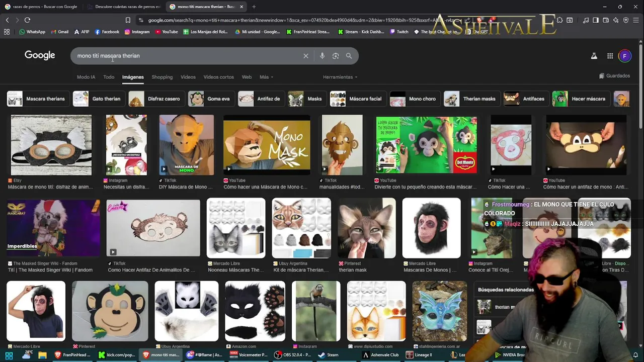Clear the search box text
Viewport: 644px width, 362px height.
pos(305,56)
